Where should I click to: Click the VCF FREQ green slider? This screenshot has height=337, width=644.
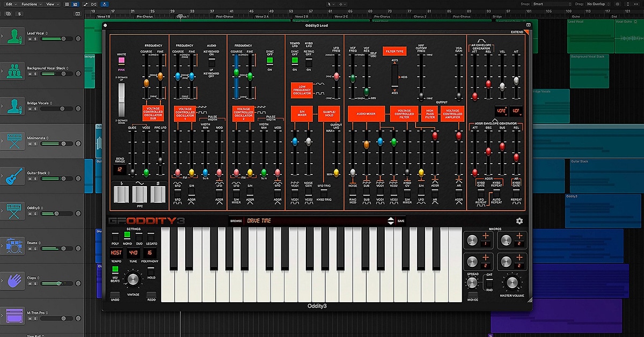353,77
